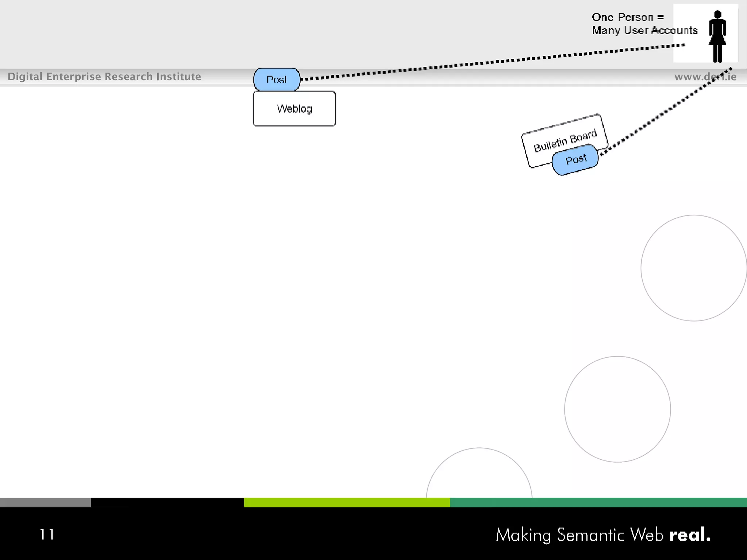
Task: Click the Digital Enterprise Research Institute header text
Action: (x=104, y=77)
